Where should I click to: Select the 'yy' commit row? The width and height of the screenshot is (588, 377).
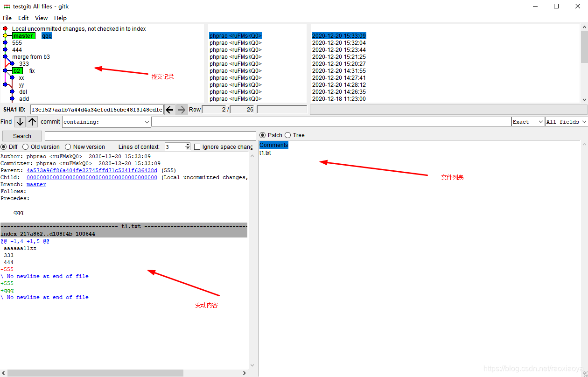pyautogui.click(x=21, y=85)
